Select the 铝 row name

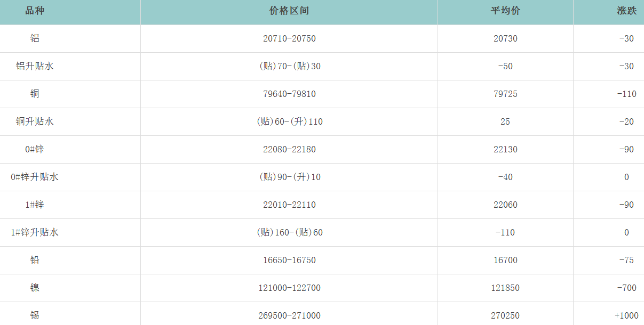[35, 38]
